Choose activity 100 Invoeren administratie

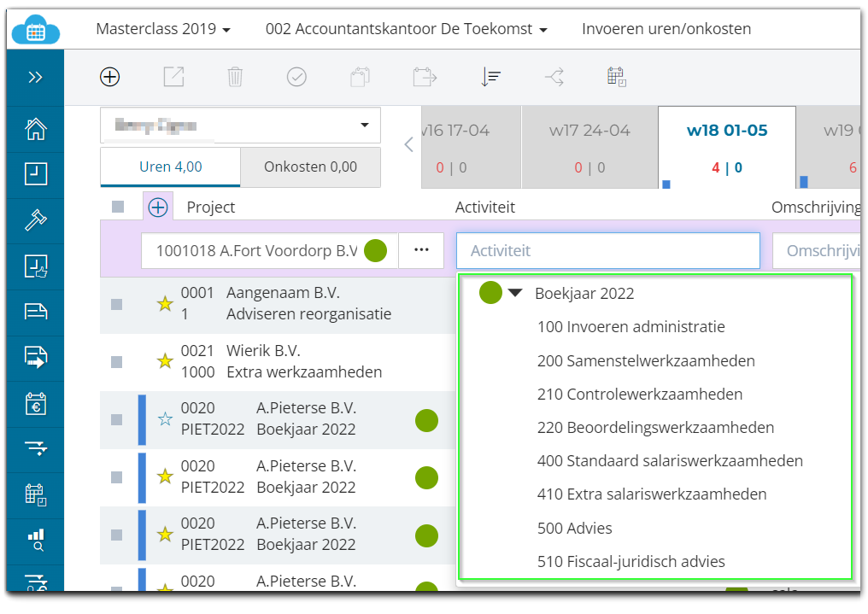click(630, 327)
